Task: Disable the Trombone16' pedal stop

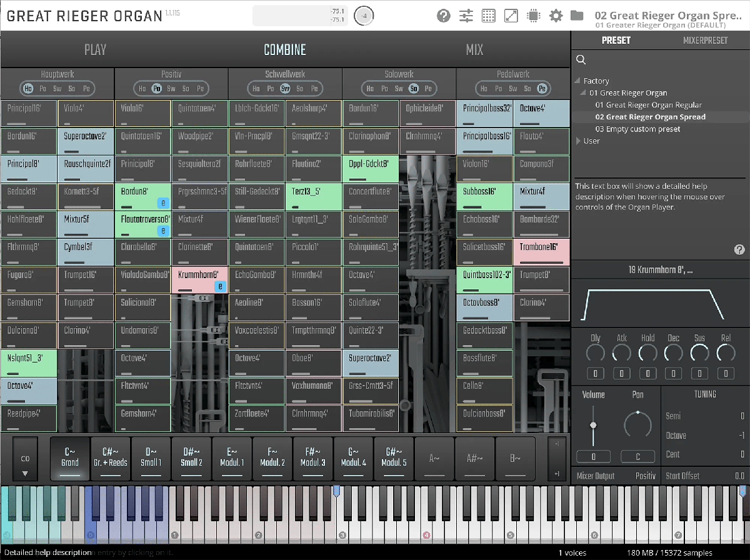Action: 541,252
